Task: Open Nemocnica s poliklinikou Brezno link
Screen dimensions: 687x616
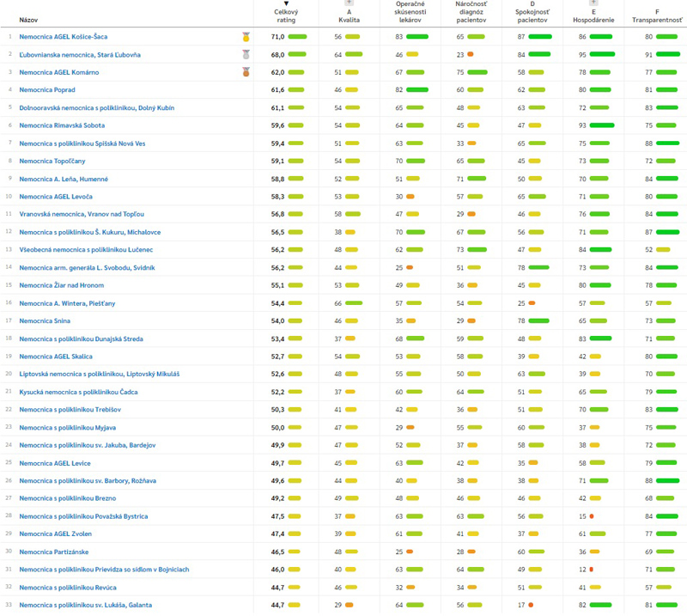Action: (x=68, y=498)
